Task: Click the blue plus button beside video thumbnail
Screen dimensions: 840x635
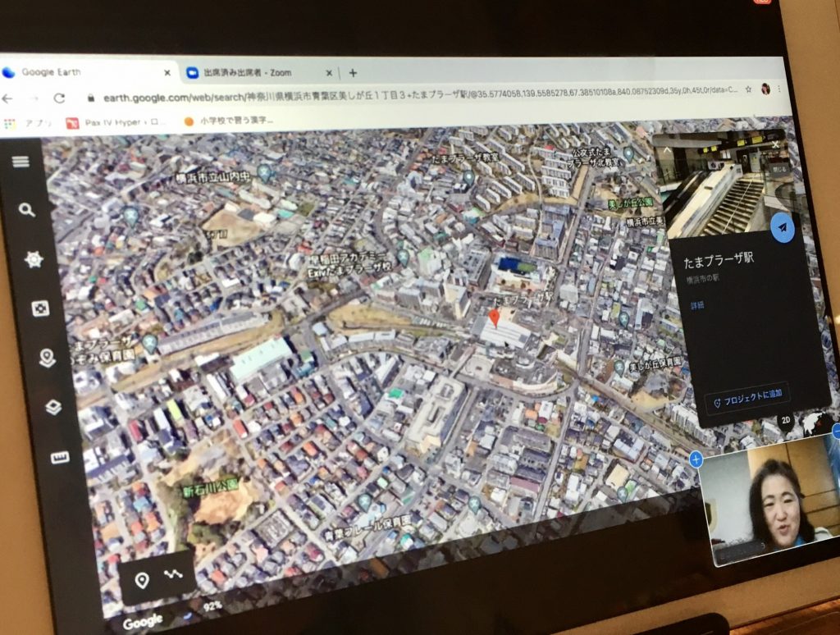Action: coord(696,459)
